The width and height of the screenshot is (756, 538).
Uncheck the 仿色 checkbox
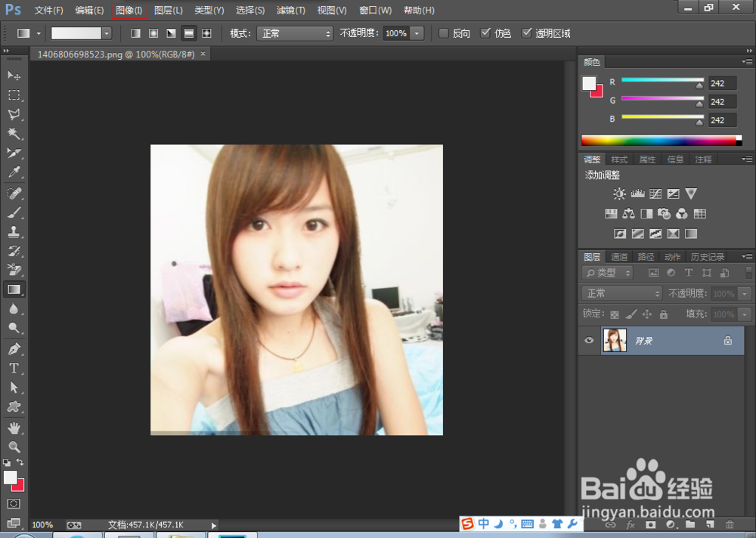pos(485,33)
